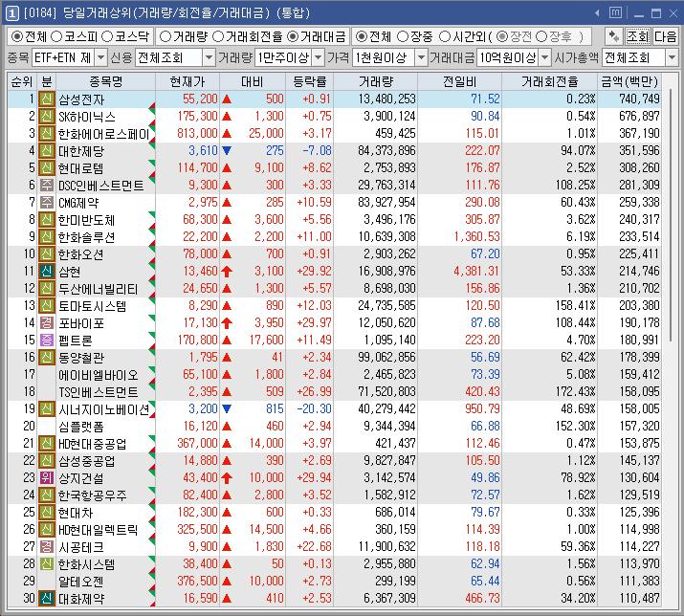Click the 다음 next button

click(665, 36)
